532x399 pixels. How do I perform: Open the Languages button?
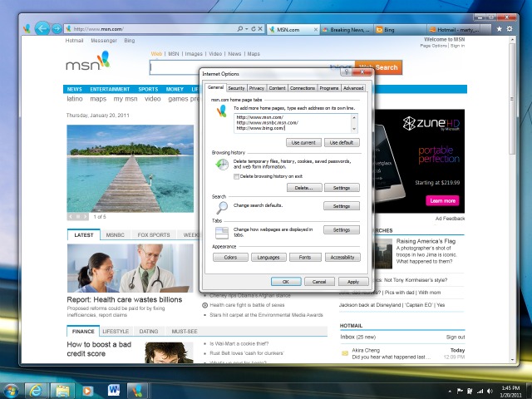(268, 257)
